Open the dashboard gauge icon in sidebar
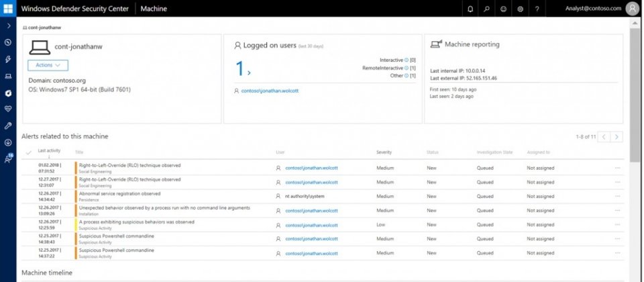The height and width of the screenshot is (282, 644). click(x=8, y=42)
